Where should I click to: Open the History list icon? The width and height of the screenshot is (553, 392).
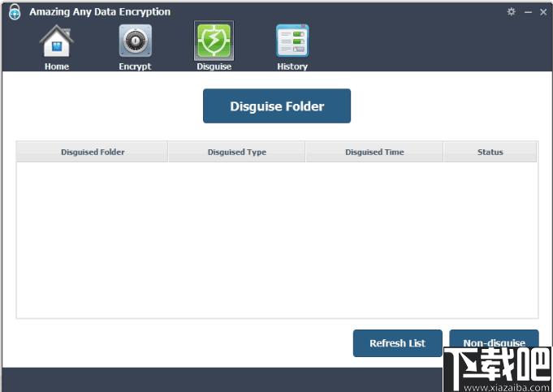pyautogui.click(x=292, y=41)
